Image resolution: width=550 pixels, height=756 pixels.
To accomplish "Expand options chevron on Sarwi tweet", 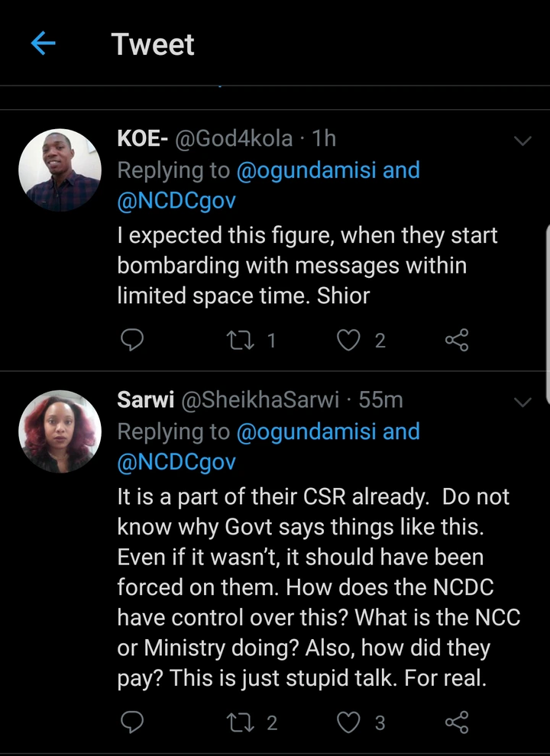I will [x=522, y=402].
